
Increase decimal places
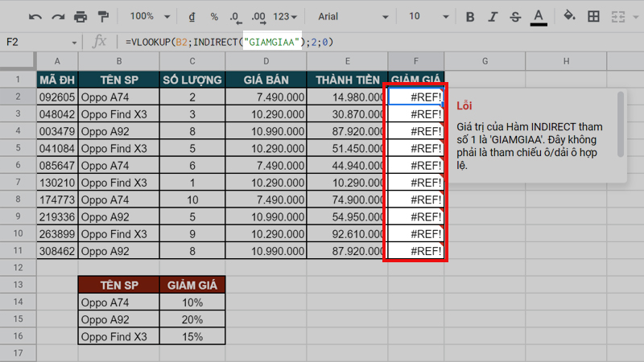point(258,17)
